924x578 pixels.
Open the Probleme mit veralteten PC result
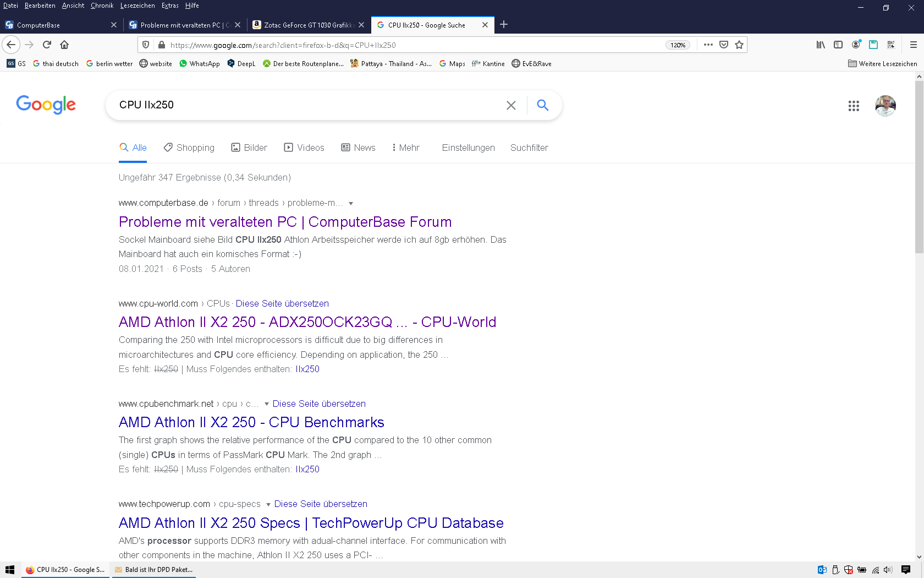[284, 222]
